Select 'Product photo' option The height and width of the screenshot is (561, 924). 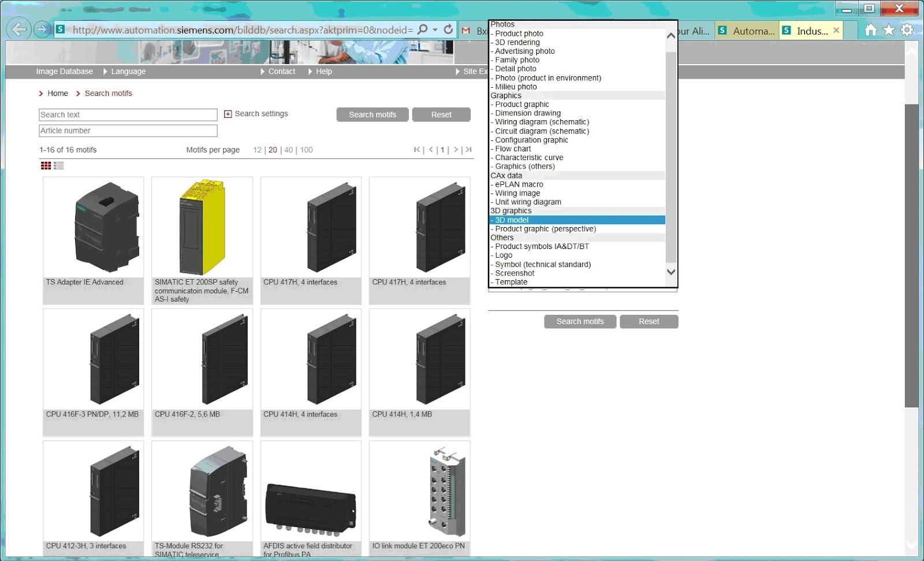click(x=577, y=34)
